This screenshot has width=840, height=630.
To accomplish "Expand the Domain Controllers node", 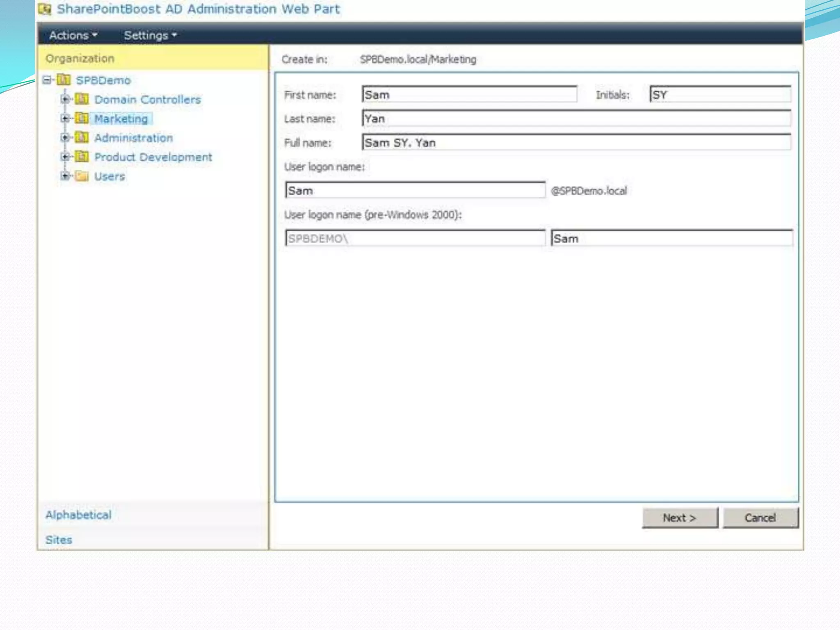I will (65, 99).
